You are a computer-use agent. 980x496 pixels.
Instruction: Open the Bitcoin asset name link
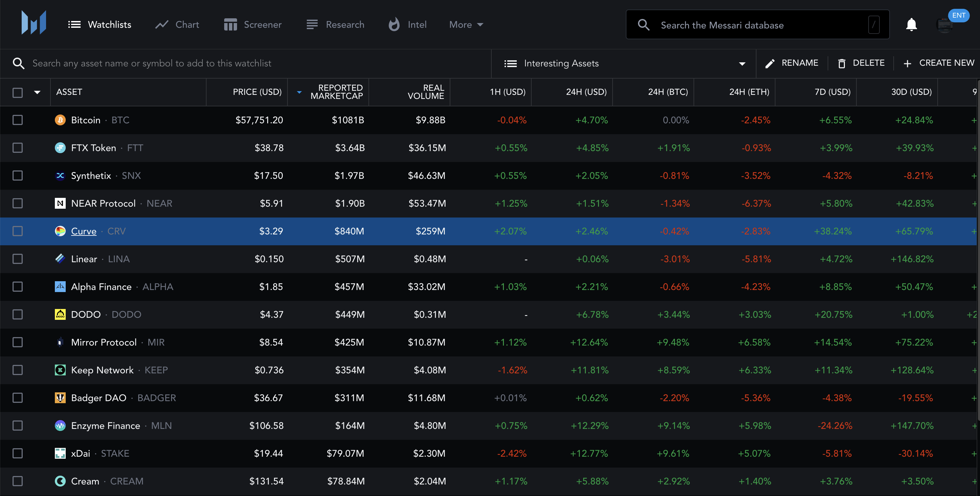[86, 120]
